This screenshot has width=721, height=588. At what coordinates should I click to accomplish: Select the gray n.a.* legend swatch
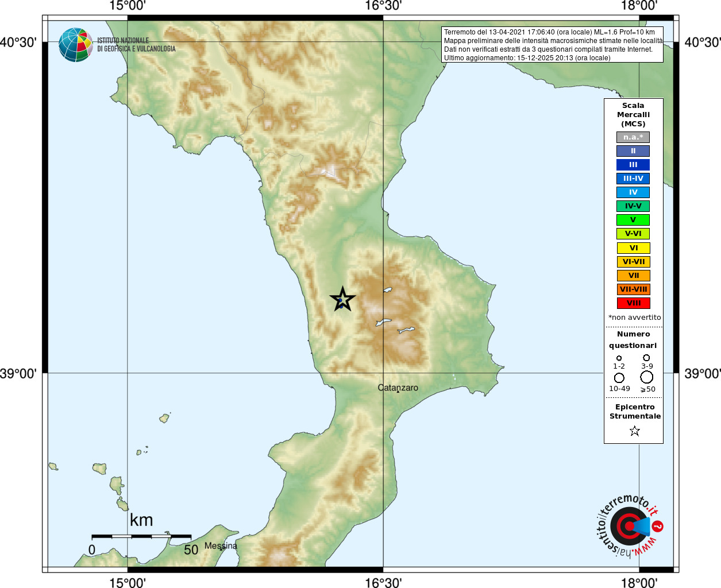pyautogui.click(x=633, y=137)
